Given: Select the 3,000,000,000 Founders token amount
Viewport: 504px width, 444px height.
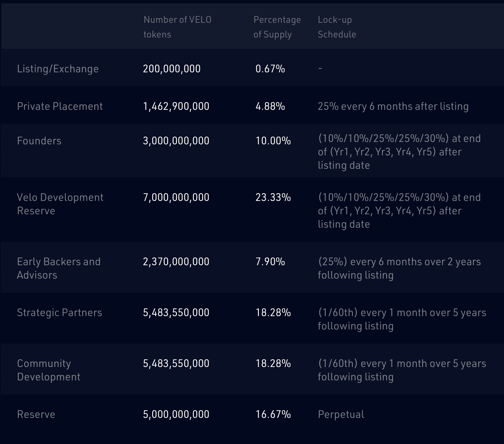Looking at the screenshot, I should [176, 141].
